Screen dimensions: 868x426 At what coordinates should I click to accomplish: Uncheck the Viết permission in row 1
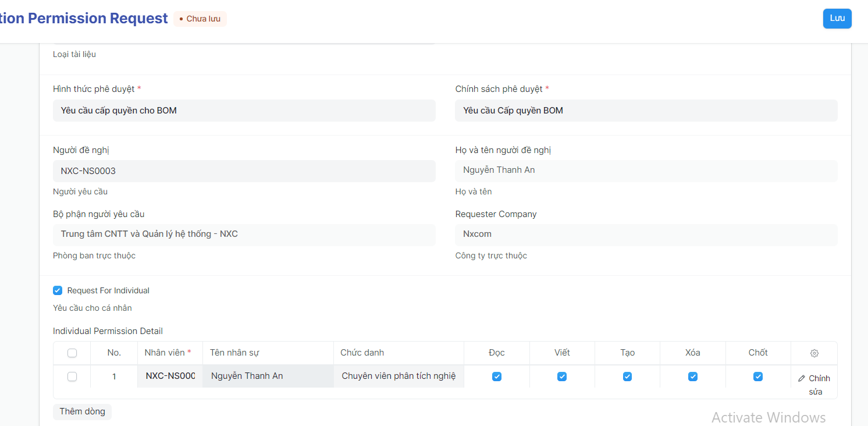coord(562,377)
